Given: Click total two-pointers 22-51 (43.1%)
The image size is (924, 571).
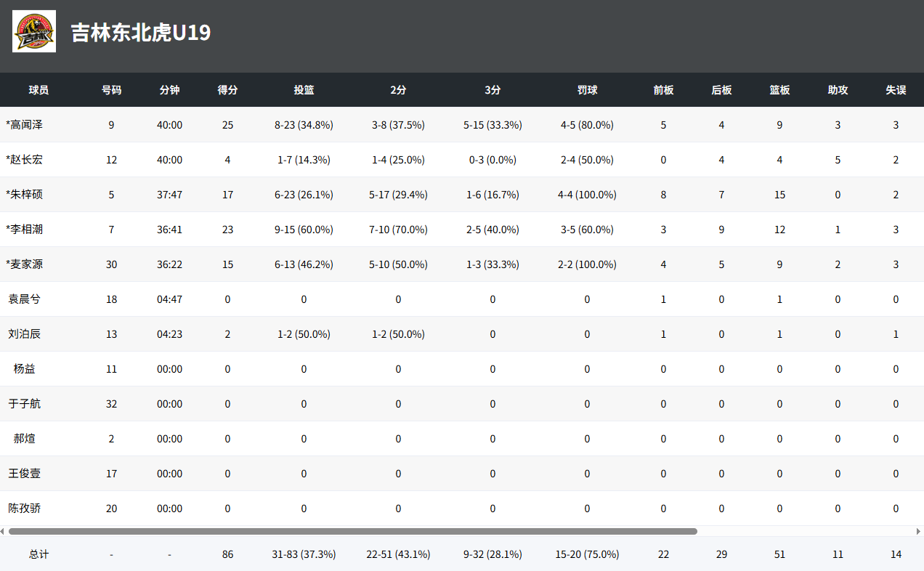Looking at the screenshot, I should (398, 554).
